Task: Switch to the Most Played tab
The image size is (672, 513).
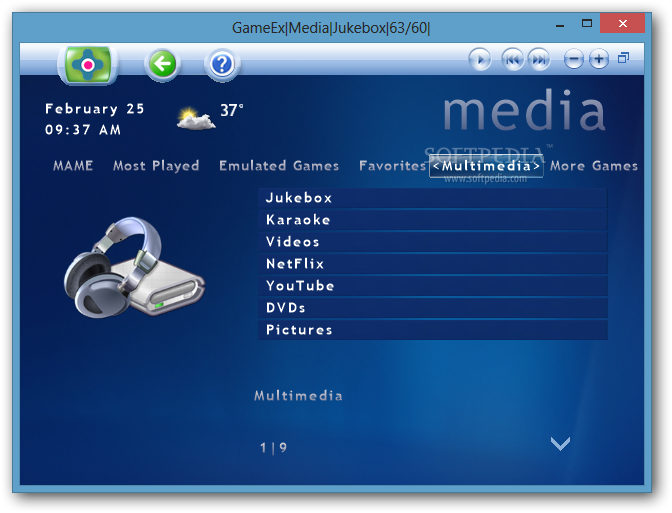Action: point(156,166)
